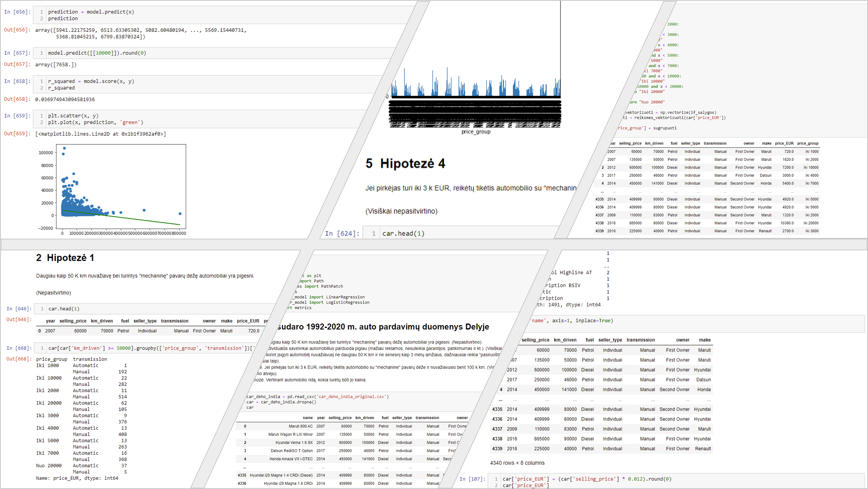868x489 pixels.
Task: Click 'Name: price_EUR, dtype: int64' line
Action: coord(77,478)
